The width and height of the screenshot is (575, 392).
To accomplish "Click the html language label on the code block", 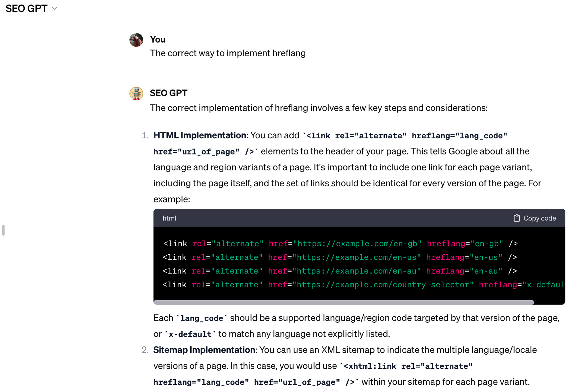I will [x=169, y=218].
